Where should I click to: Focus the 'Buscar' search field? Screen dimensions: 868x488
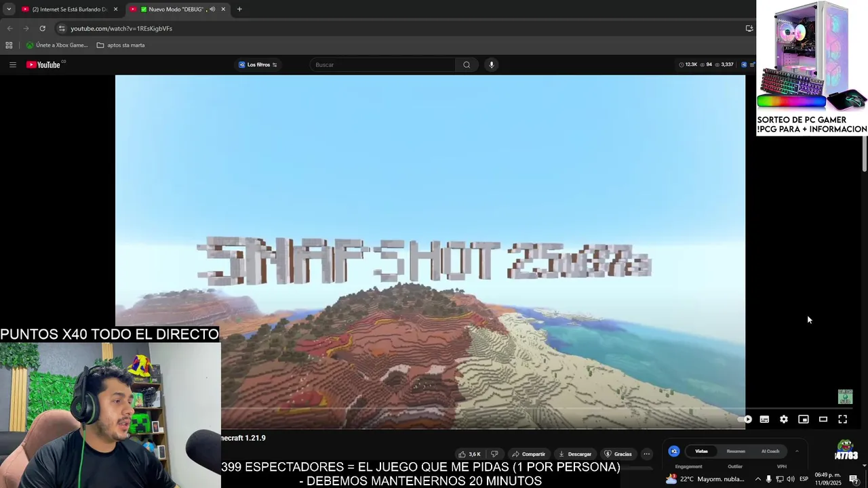[383, 64]
